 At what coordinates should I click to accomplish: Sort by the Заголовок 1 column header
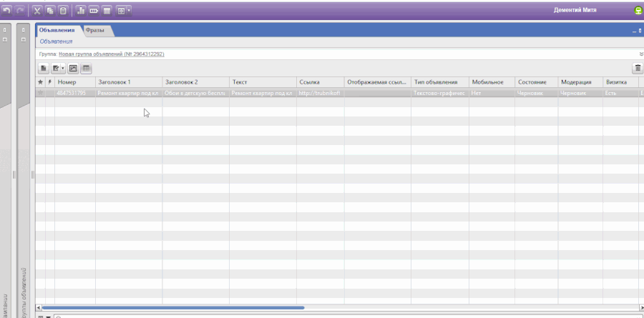(129, 82)
